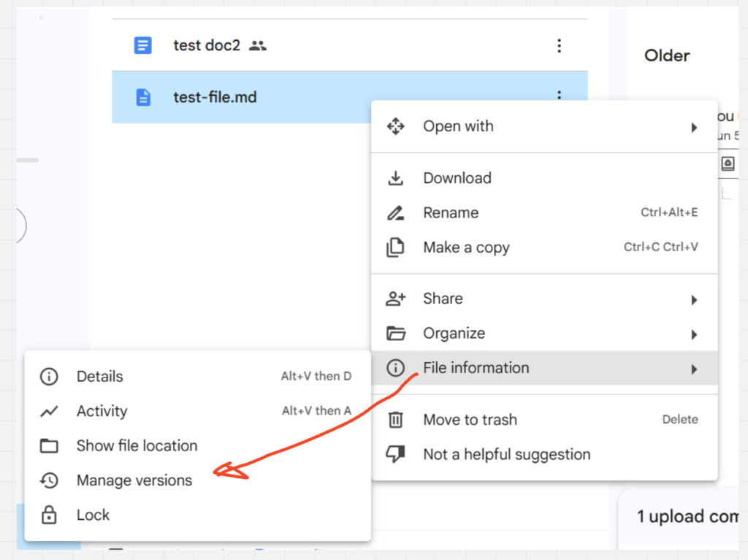748x560 pixels.
Task: Select the test-file.md file row
Action: point(215,96)
